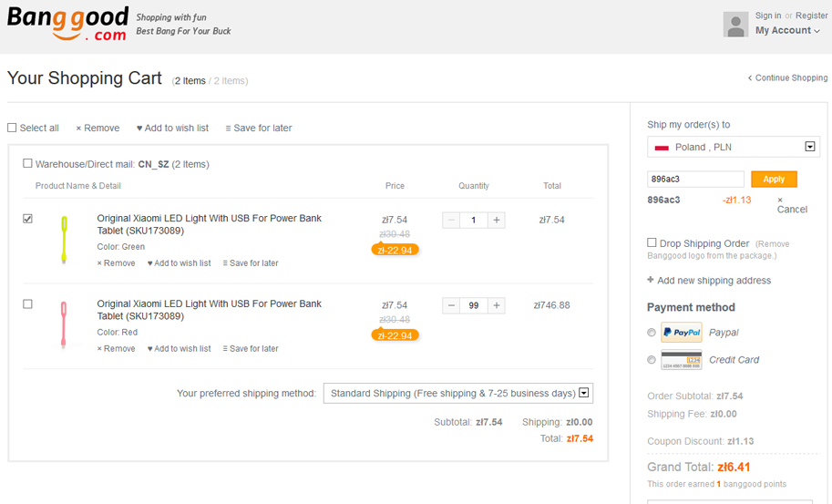Viewport: 832px width, 504px height.
Task: Check the Red LED light item checkbox
Action: coord(27,304)
